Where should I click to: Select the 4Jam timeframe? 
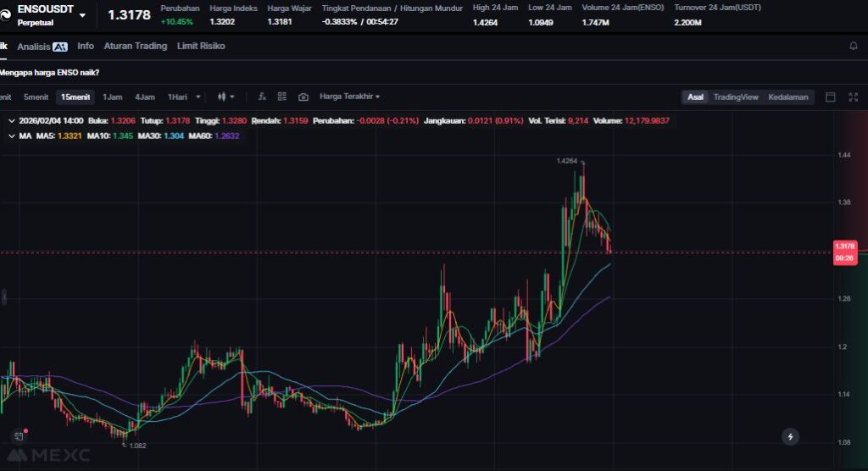pyautogui.click(x=144, y=97)
